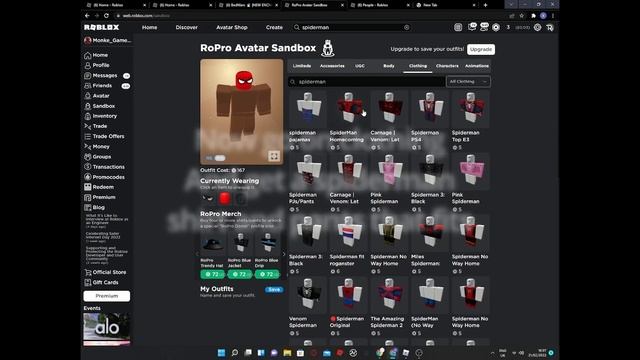Select the Spiderman fit rogangster item

(x=348, y=244)
